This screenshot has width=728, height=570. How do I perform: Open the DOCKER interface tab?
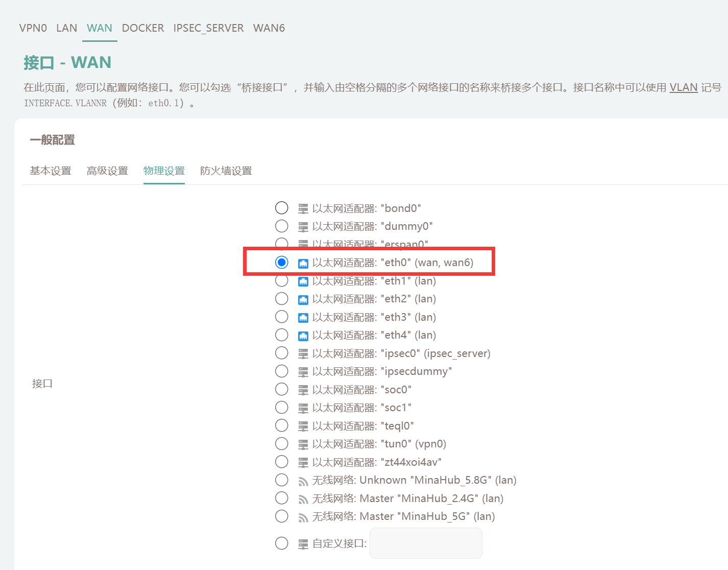143,28
